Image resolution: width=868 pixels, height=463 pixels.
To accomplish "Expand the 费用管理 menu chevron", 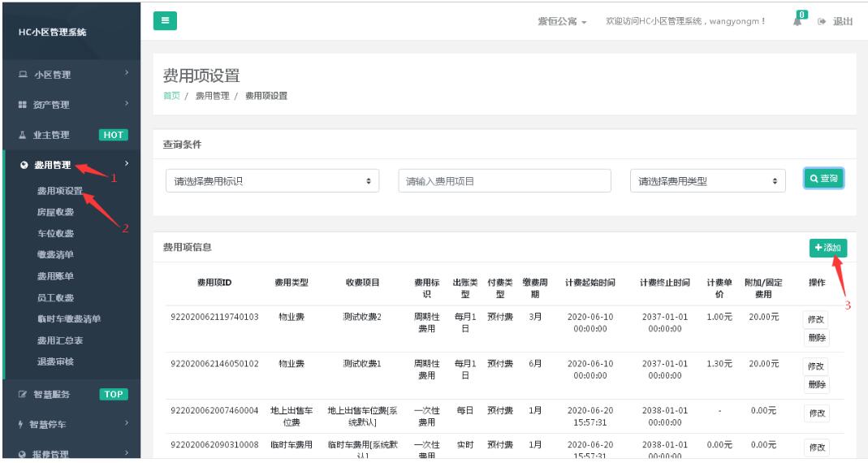I will 126,165.
